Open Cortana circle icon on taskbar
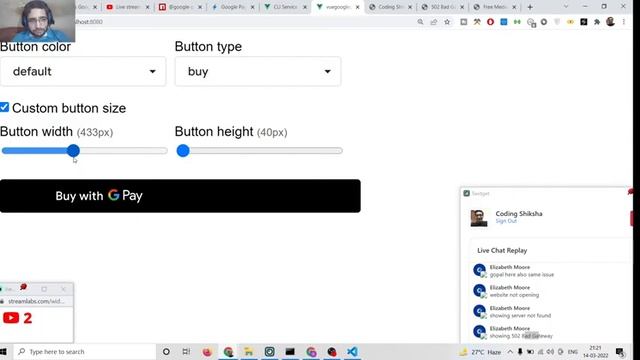 [x=166, y=351]
